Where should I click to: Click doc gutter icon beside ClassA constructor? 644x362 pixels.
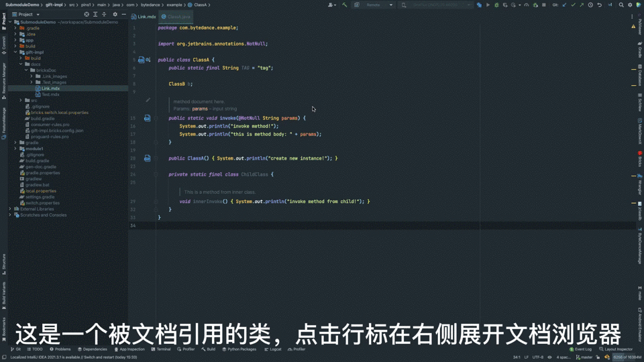click(147, 158)
